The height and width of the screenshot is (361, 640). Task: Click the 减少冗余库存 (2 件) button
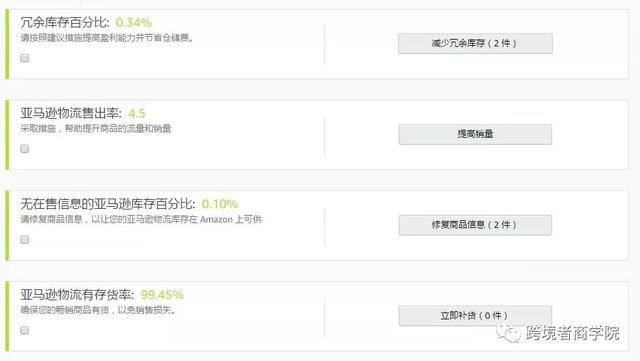pyautogui.click(x=476, y=43)
